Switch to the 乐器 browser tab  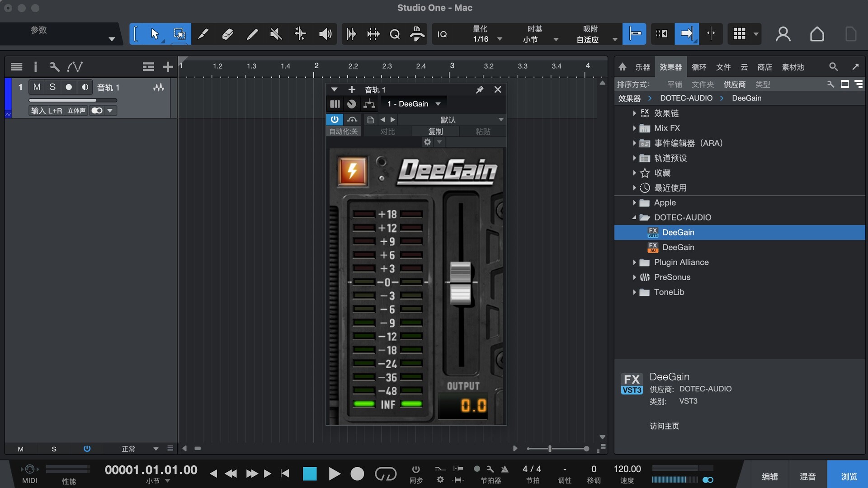642,67
